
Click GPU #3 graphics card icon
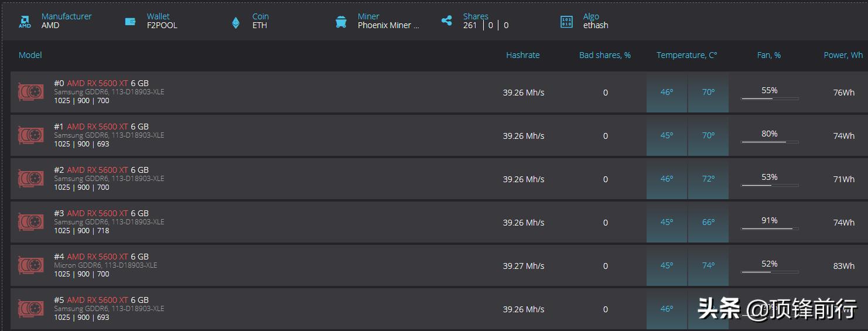pos(30,222)
